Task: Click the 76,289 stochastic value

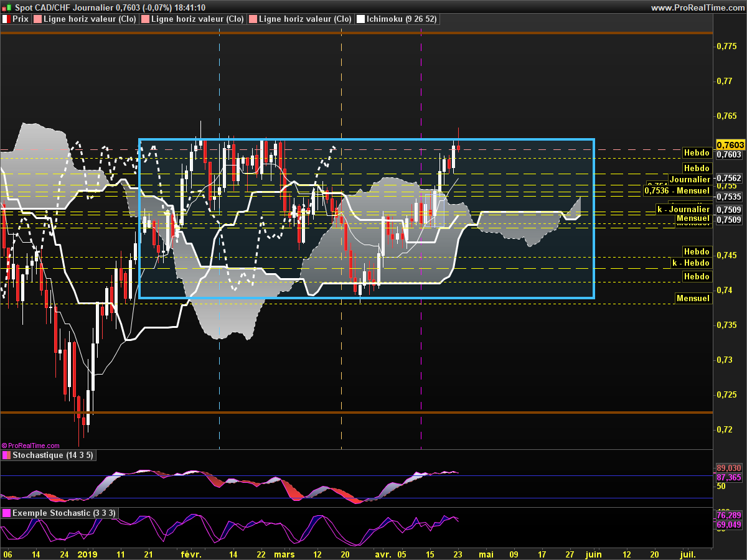Action: click(x=728, y=516)
